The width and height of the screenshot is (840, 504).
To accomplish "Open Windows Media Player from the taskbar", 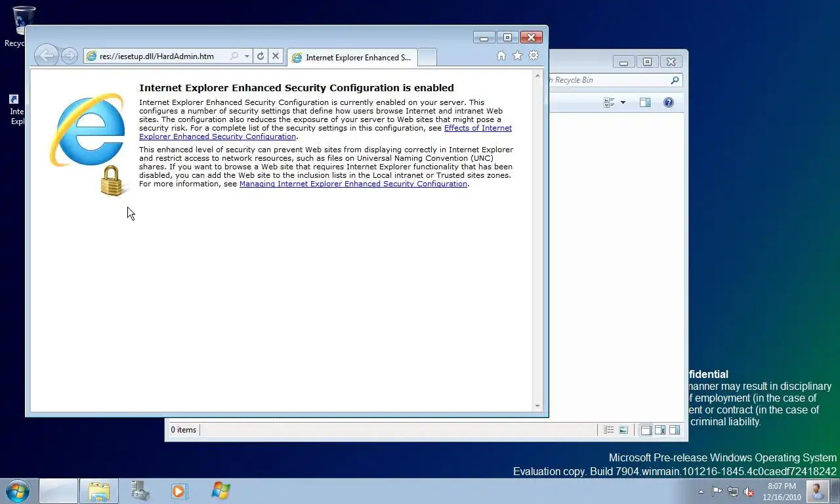I will coord(179,491).
